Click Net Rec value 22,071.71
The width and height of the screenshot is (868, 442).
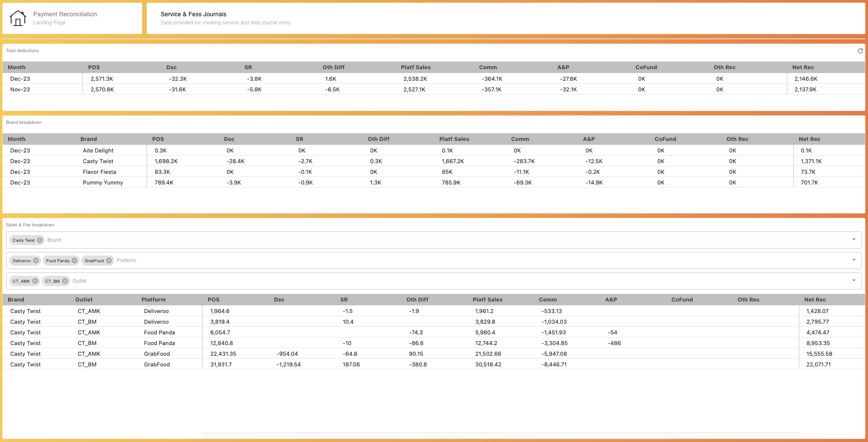pos(818,364)
